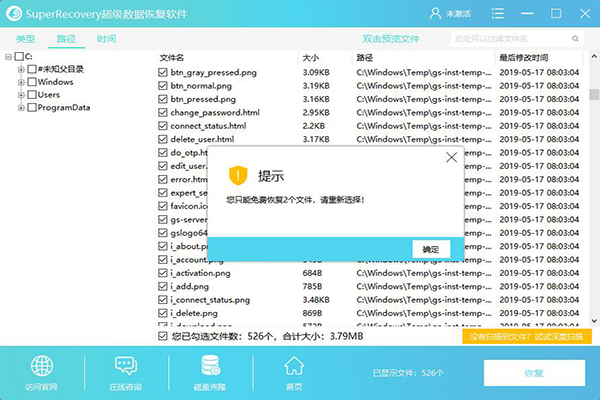Sort by 路径 column header

364,58
